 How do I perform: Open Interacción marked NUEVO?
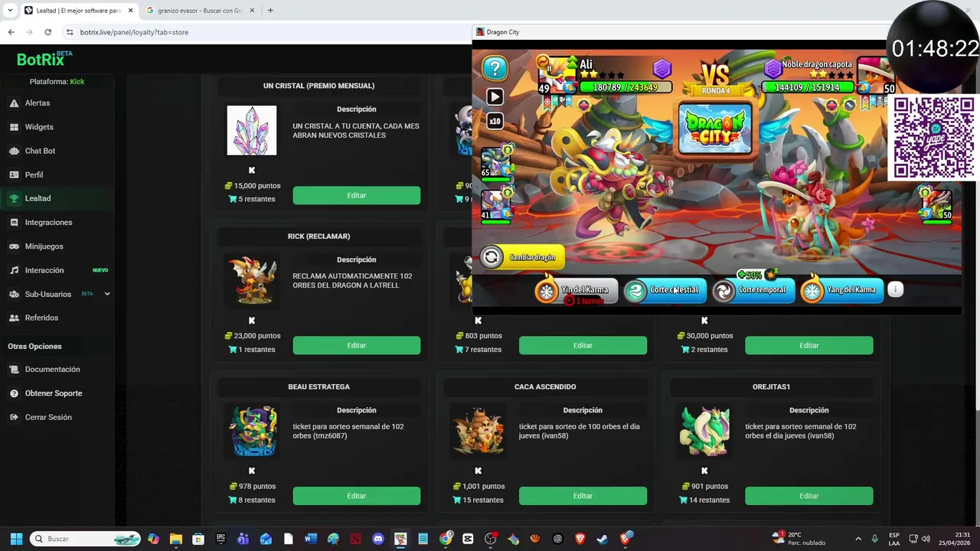pyautogui.click(x=44, y=270)
